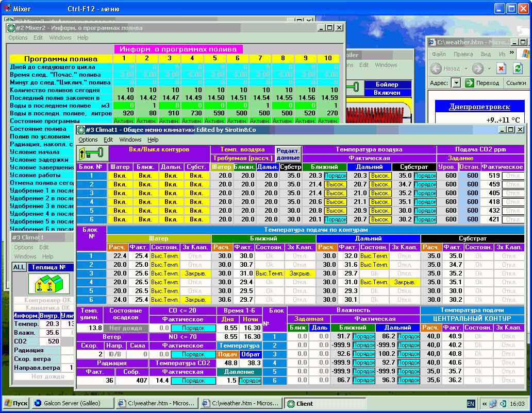Screen dimensions: 532x413
Task: Toggle Ближ. contour Вкл. for block 2
Action: pos(145,184)
